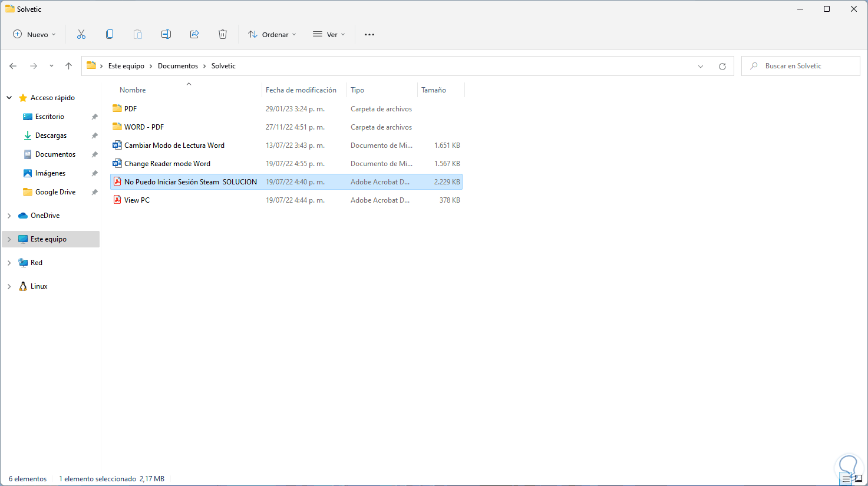Go up one folder level arrow
This screenshot has height=486, width=868.
click(69, 66)
